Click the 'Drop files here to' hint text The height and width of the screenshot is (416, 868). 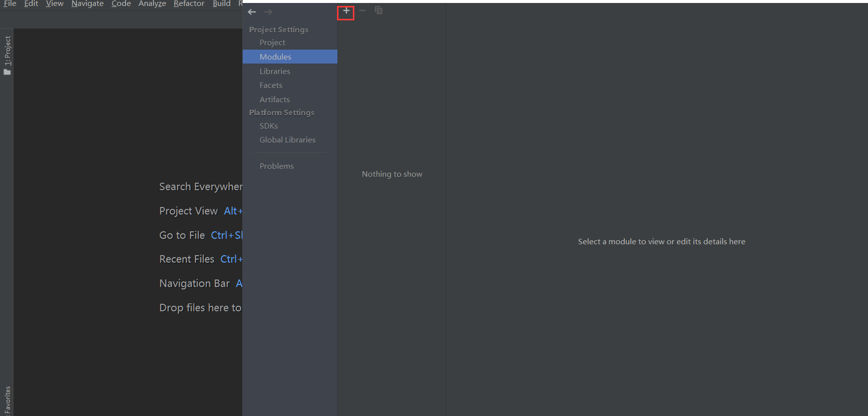pyautogui.click(x=200, y=308)
